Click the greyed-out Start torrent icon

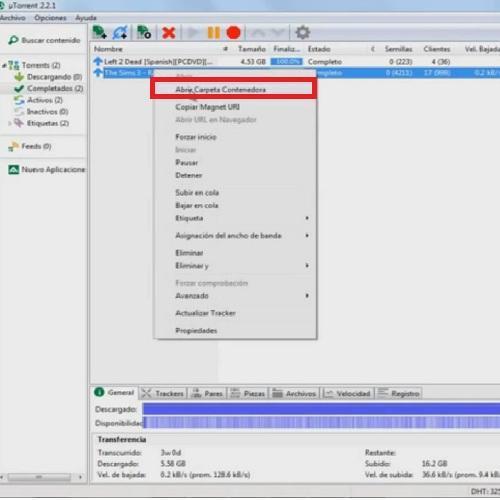[x=192, y=33]
